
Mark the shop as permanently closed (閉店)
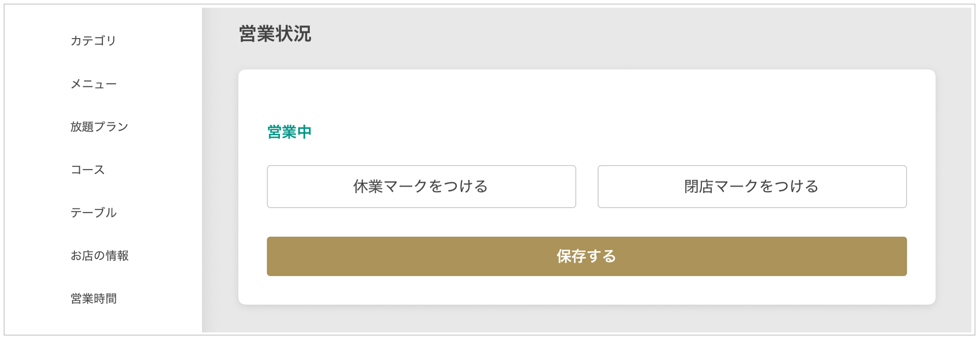(x=752, y=186)
